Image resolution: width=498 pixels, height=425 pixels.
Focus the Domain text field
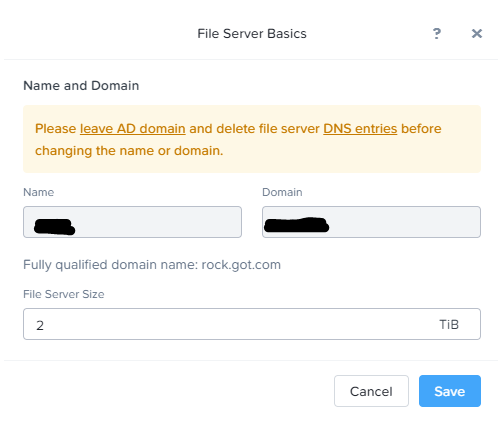[x=371, y=222]
